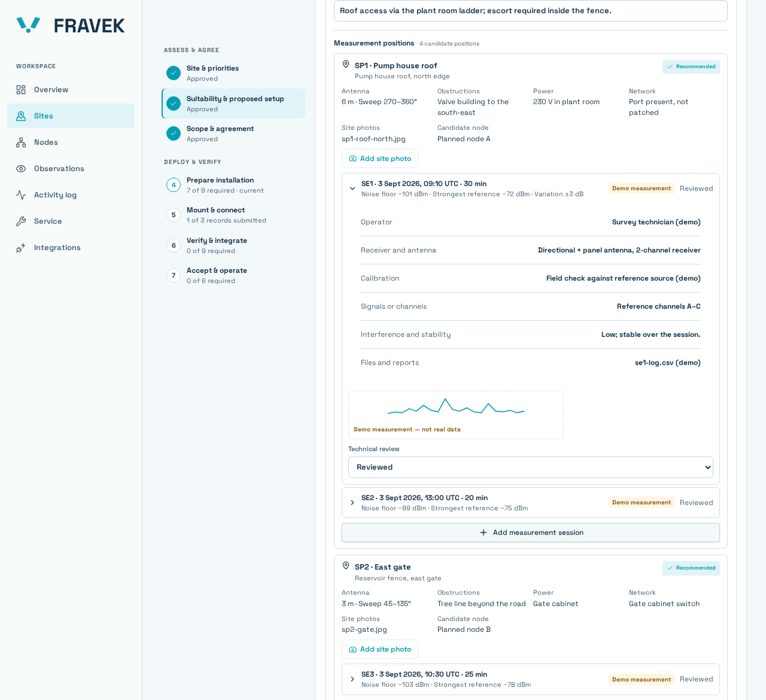This screenshot has height=700, width=766.
Task: Collapse the SE1 measurement session
Action: pyautogui.click(x=352, y=188)
